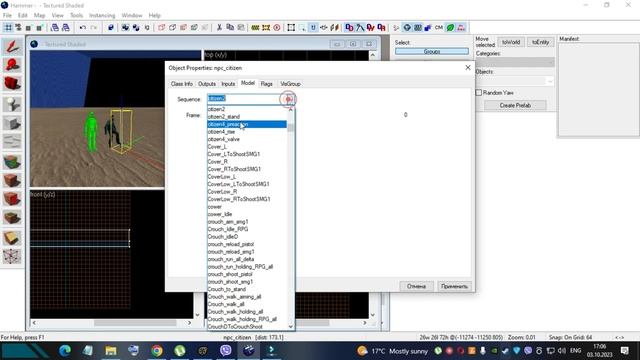Screen dimensions: 640x360
Task: Select the Clipping tool
Action: 12,238
